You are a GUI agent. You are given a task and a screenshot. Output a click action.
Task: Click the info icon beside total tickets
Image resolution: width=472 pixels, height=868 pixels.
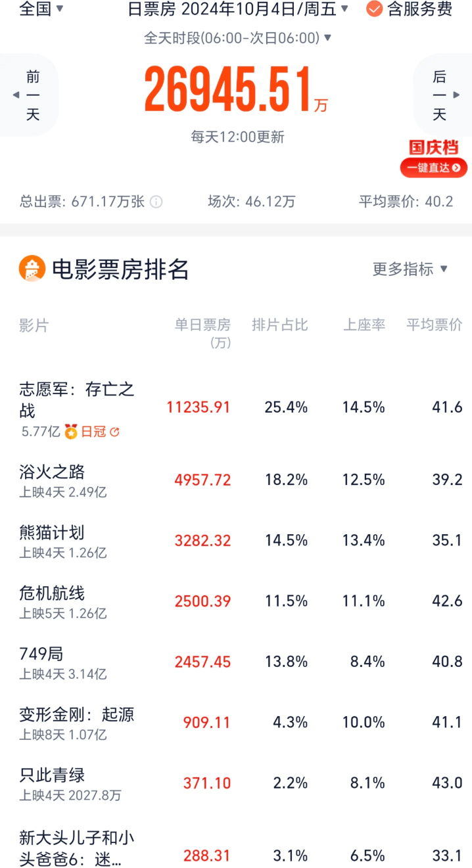[x=156, y=202]
